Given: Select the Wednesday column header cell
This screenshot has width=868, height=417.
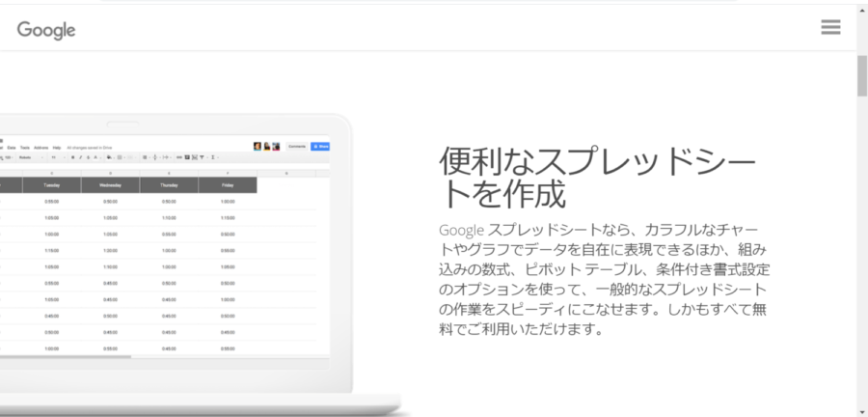Looking at the screenshot, I should pos(110,185).
